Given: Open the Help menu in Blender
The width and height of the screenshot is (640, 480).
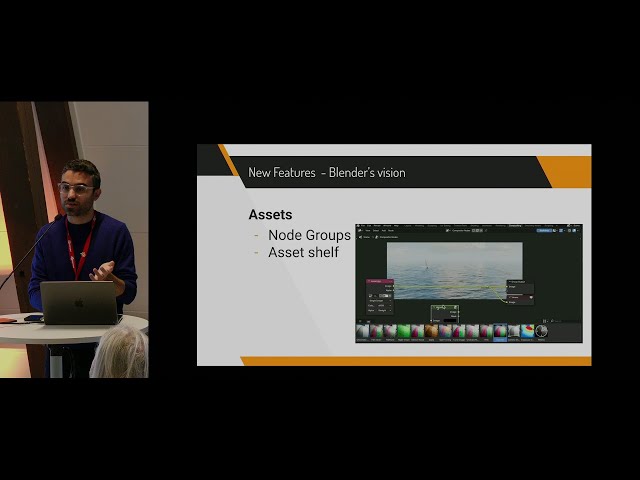Looking at the screenshot, I should coord(396,226).
